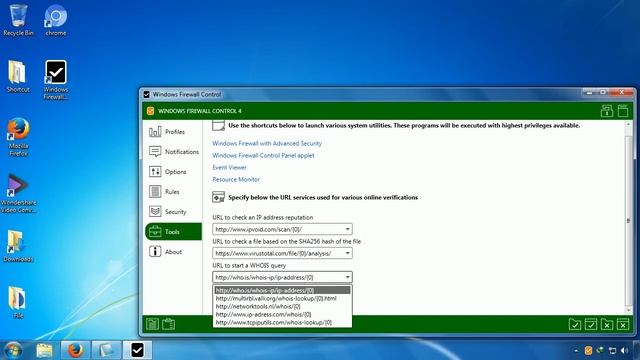
Task: Open Resource Monitor link
Action: pos(236,180)
